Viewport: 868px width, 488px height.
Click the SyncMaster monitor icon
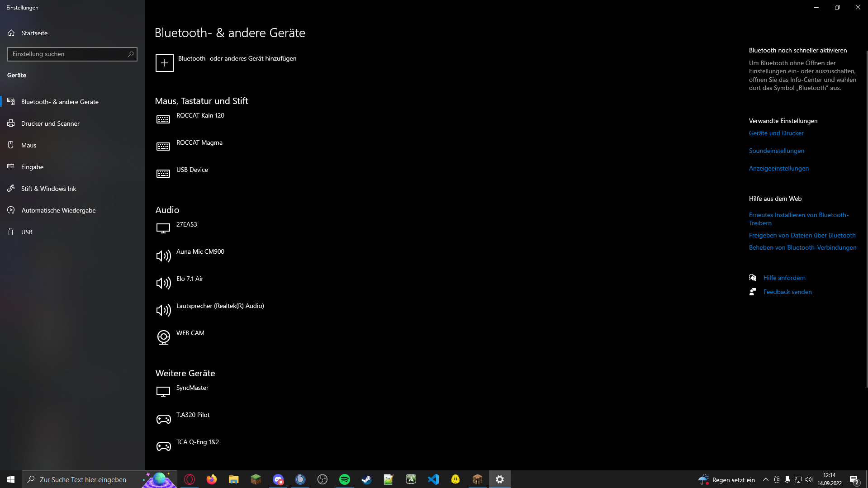click(163, 392)
